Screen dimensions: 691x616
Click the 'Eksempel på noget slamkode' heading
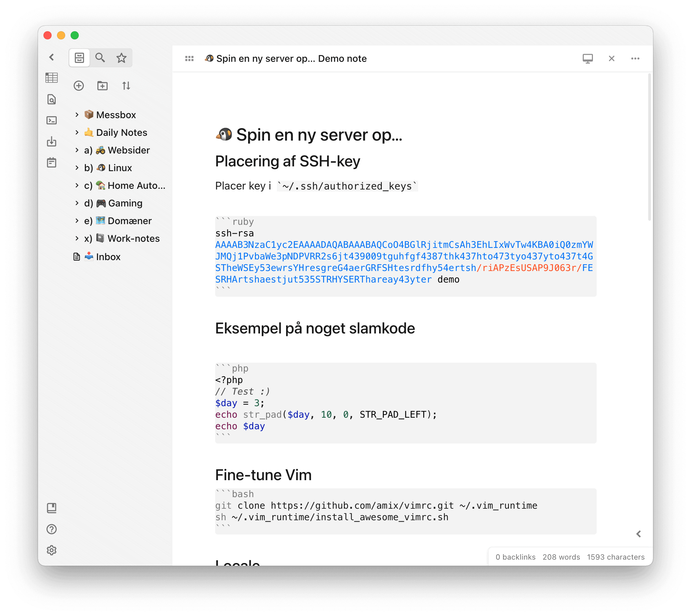tap(315, 328)
